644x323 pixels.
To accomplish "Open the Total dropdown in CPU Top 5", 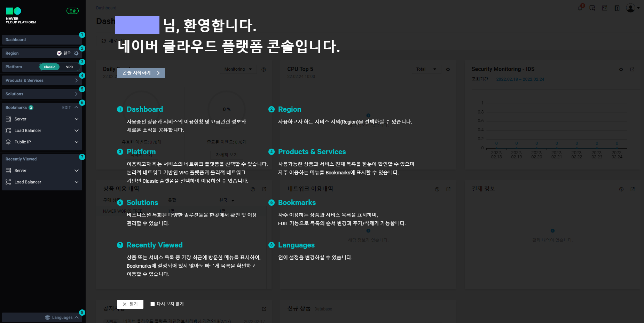I will 426,69.
